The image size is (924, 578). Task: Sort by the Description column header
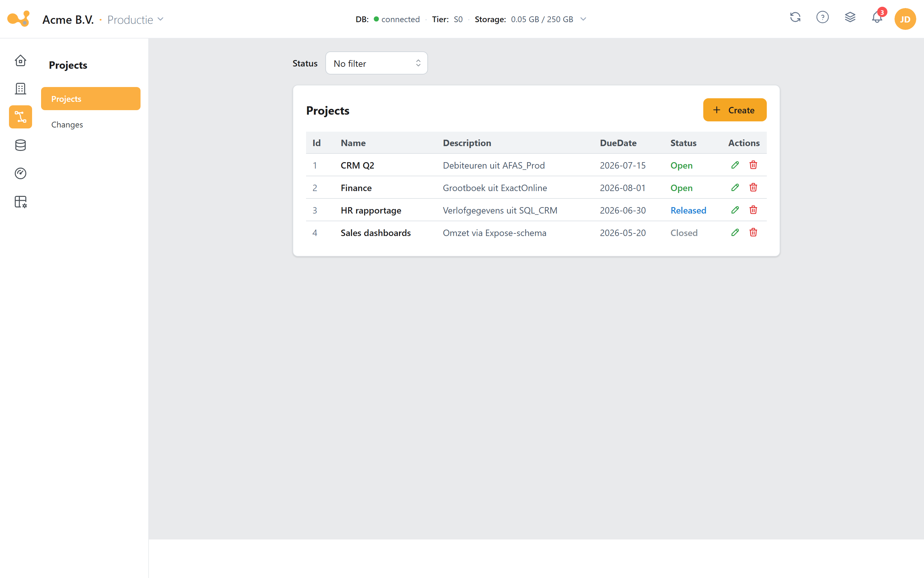[x=467, y=143]
